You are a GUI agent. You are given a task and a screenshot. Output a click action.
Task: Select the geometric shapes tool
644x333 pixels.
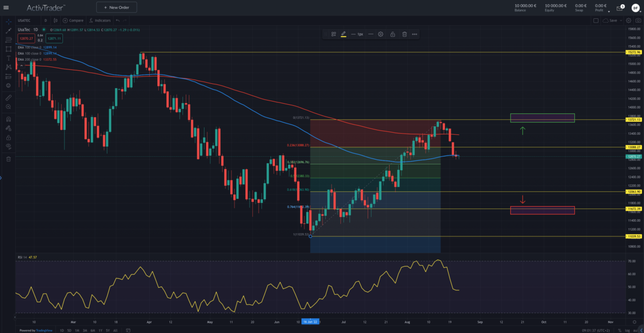click(x=9, y=49)
